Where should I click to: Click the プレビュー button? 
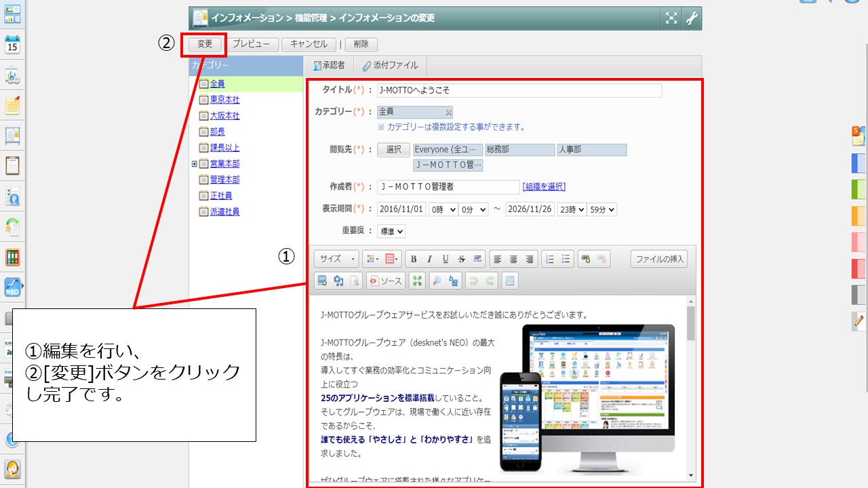point(251,44)
